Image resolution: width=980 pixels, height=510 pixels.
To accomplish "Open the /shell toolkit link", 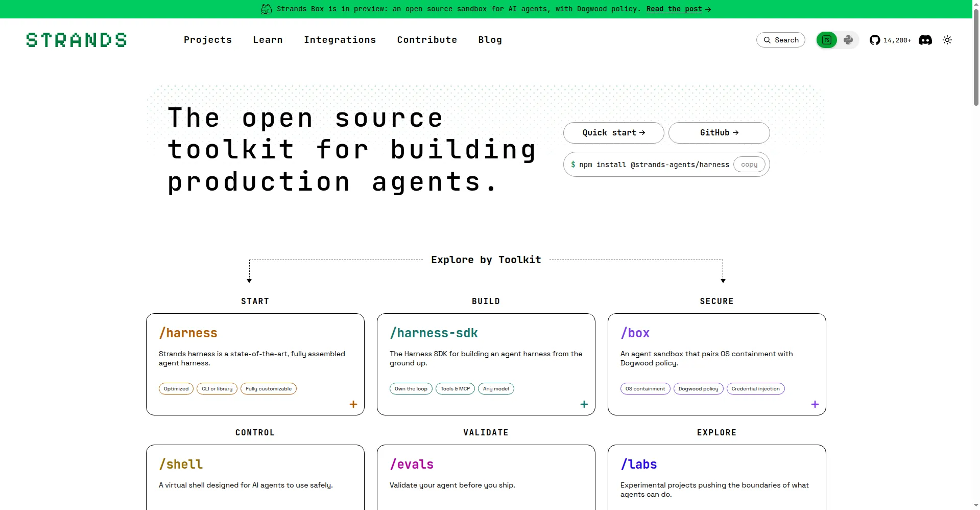I will click(x=181, y=465).
